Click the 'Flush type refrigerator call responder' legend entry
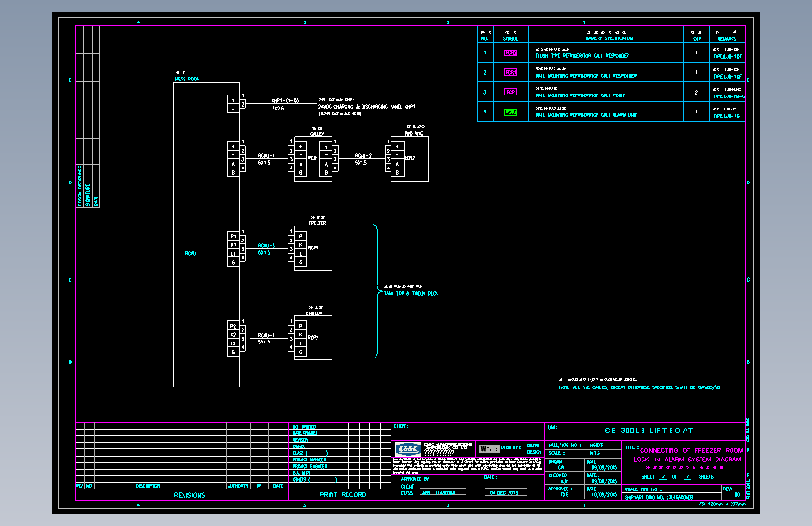Image resolution: width=812 pixels, height=526 pixels. point(582,55)
